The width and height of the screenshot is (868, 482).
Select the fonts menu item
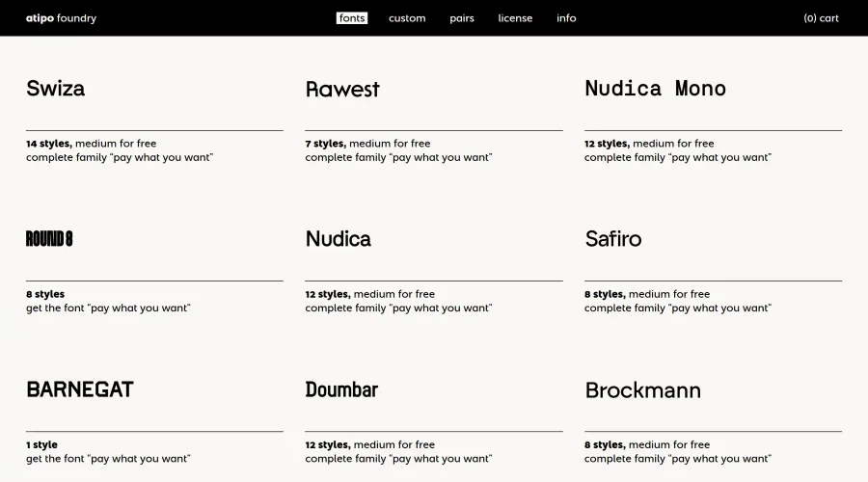[352, 18]
